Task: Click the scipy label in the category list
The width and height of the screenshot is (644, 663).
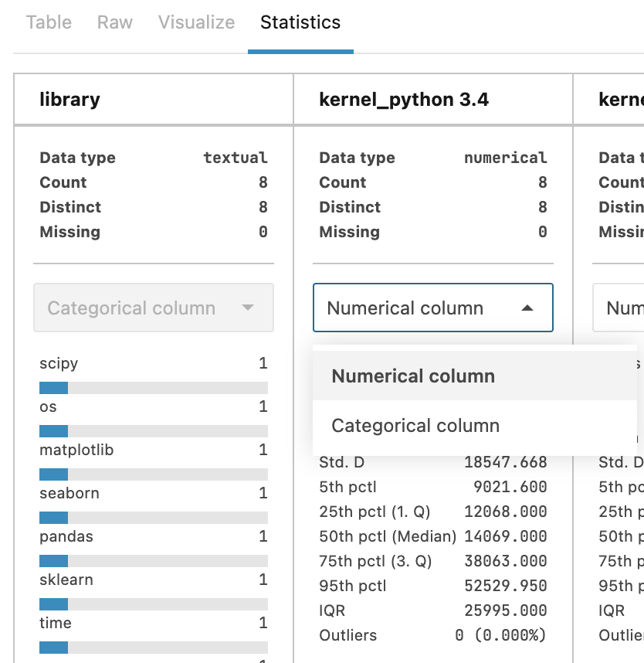Action: pyautogui.click(x=59, y=363)
